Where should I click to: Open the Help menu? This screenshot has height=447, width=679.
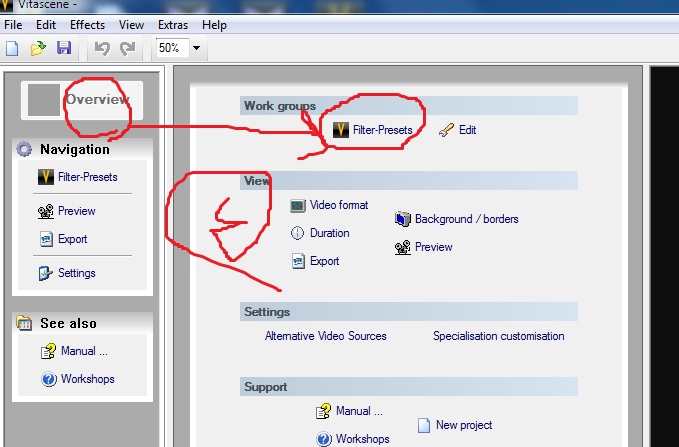[214, 25]
